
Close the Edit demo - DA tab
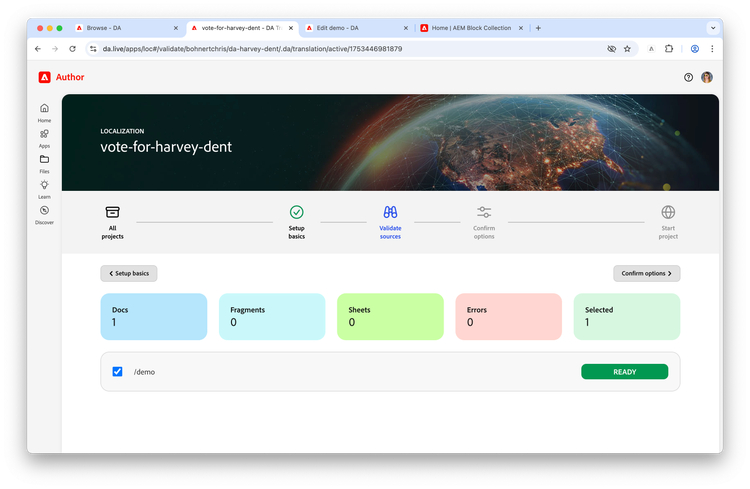(x=406, y=28)
